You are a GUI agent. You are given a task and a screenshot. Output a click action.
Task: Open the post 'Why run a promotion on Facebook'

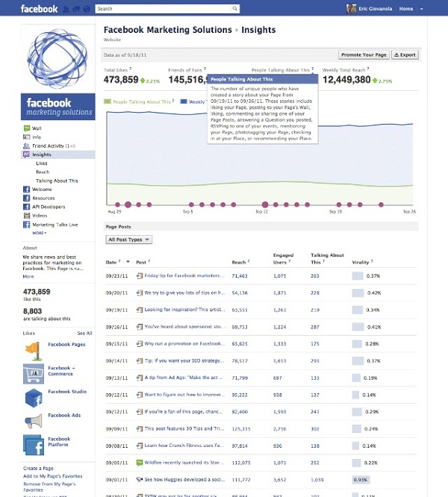click(184, 343)
